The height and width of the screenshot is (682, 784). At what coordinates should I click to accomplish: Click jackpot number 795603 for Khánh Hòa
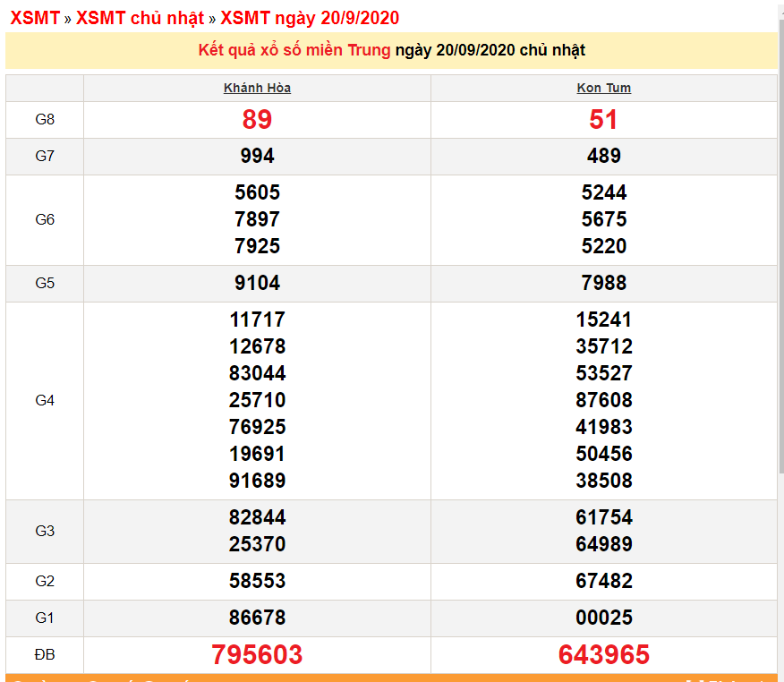pos(257,654)
